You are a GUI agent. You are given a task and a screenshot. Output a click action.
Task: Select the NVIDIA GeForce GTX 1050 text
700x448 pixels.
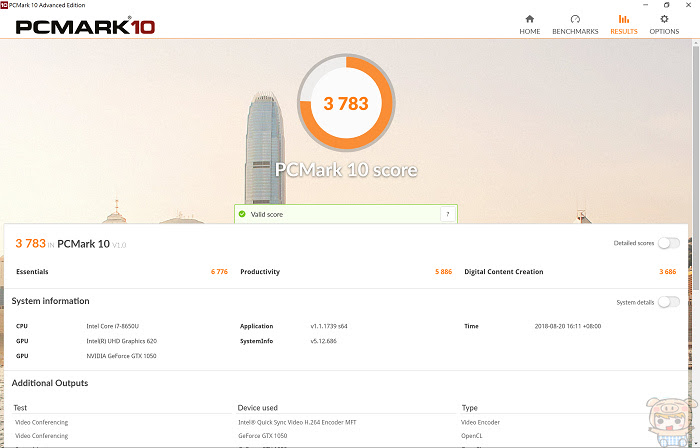pyautogui.click(x=121, y=356)
